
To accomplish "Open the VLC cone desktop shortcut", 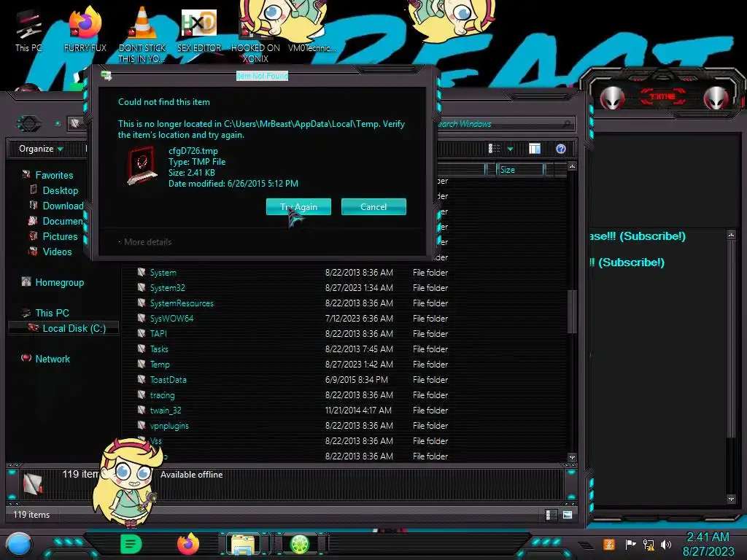I will coord(142,34).
